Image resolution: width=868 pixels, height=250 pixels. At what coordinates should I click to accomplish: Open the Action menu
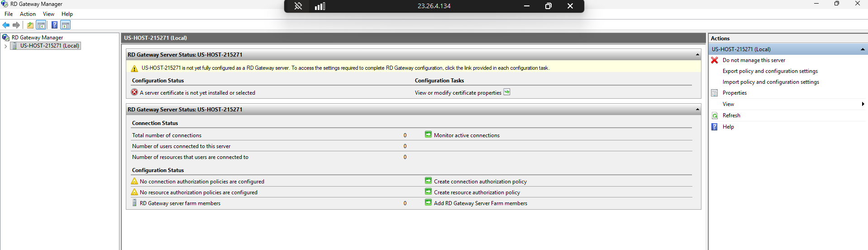point(28,14)
